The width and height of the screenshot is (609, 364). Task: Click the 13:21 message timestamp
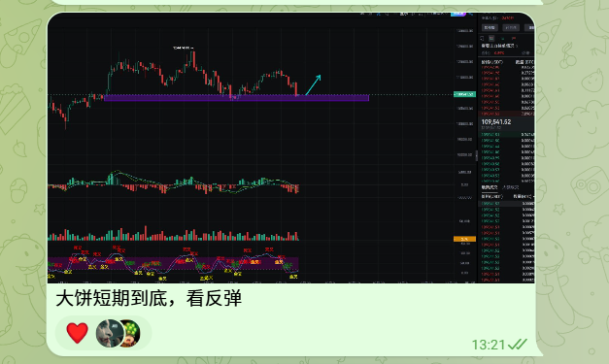point(489,345)
